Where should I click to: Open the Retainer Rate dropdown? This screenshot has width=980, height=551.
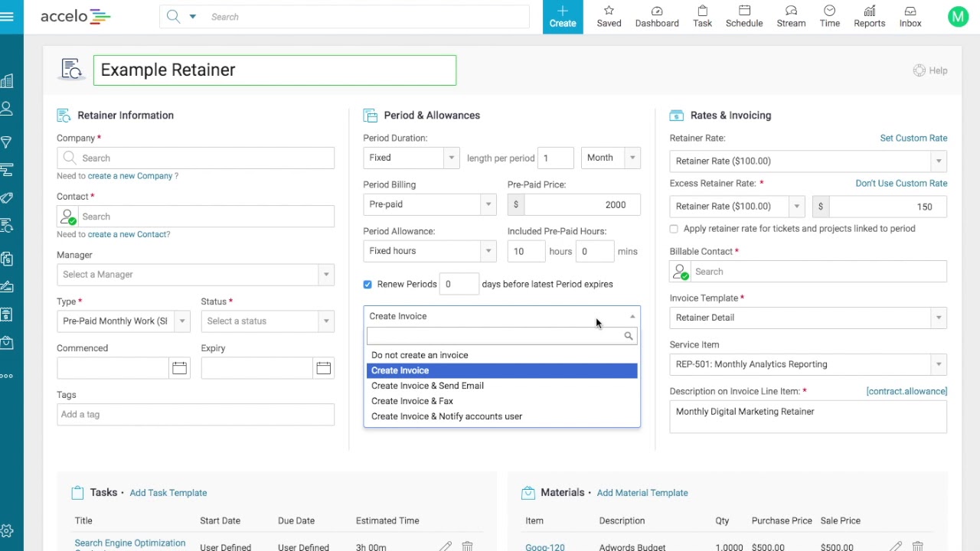pyautogui.click(x=808, y=161)
